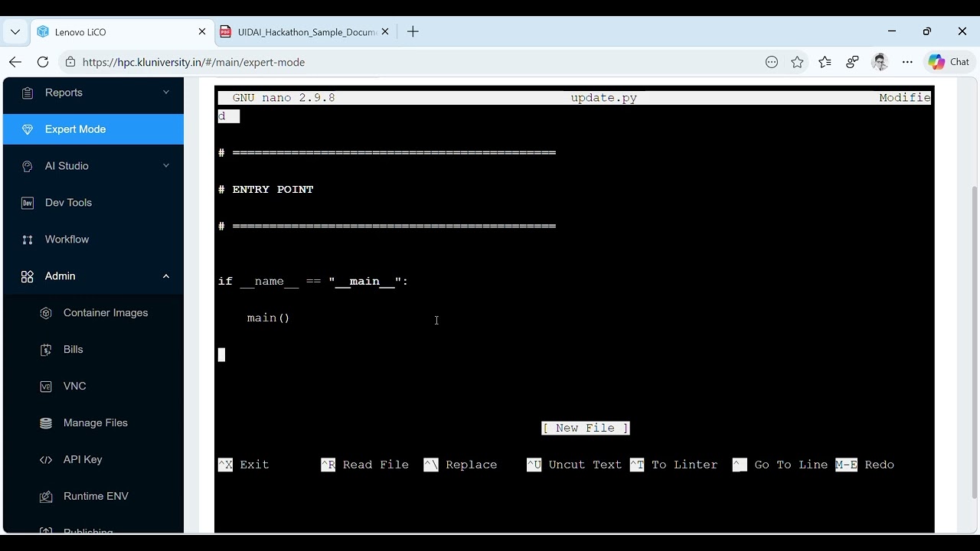Click the 'Go To Line' nano shortcut

(780, 465)
